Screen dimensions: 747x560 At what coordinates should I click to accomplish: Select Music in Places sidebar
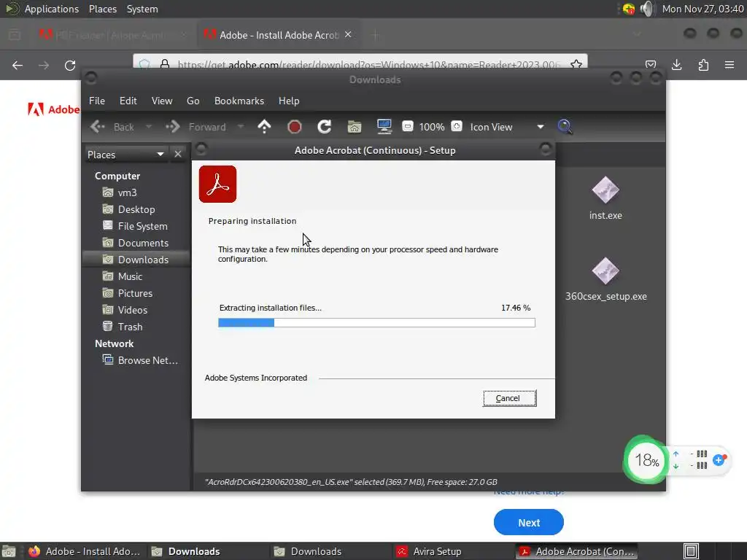click(x=123, y=276)
